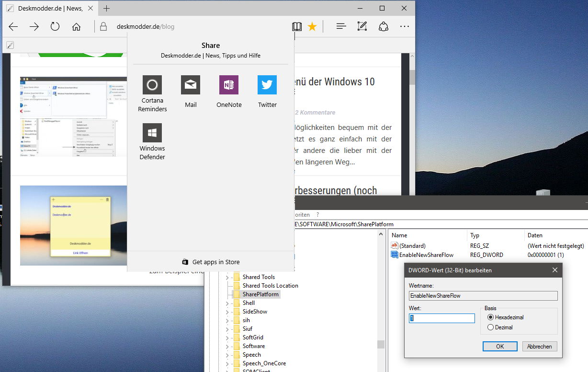Open the Edge Hub panel

click(x=341, y=27)
